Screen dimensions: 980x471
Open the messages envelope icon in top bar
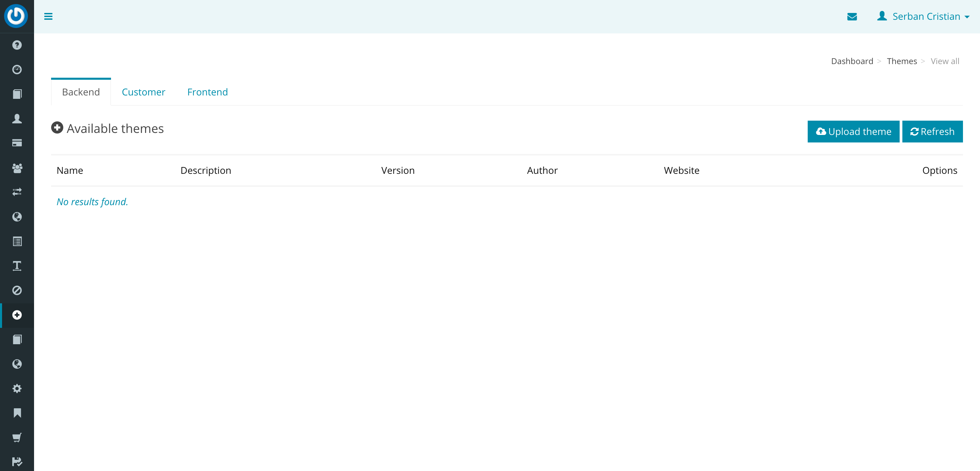[852, 16]
